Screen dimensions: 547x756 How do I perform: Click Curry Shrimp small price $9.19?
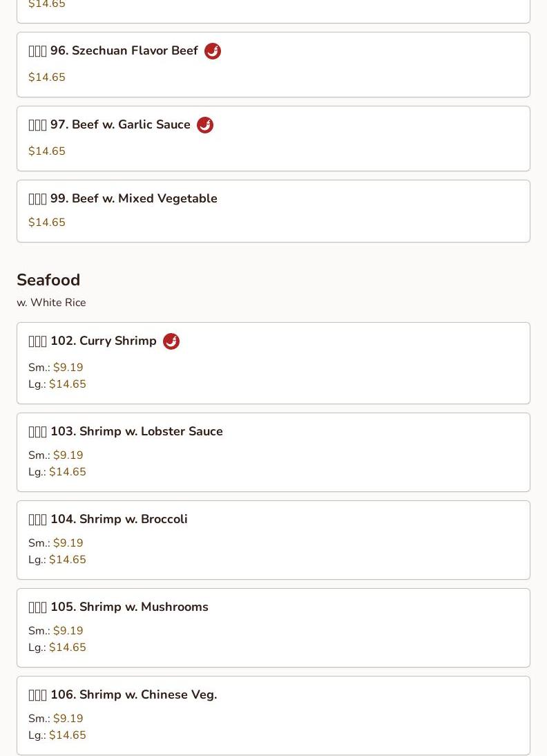68,368
